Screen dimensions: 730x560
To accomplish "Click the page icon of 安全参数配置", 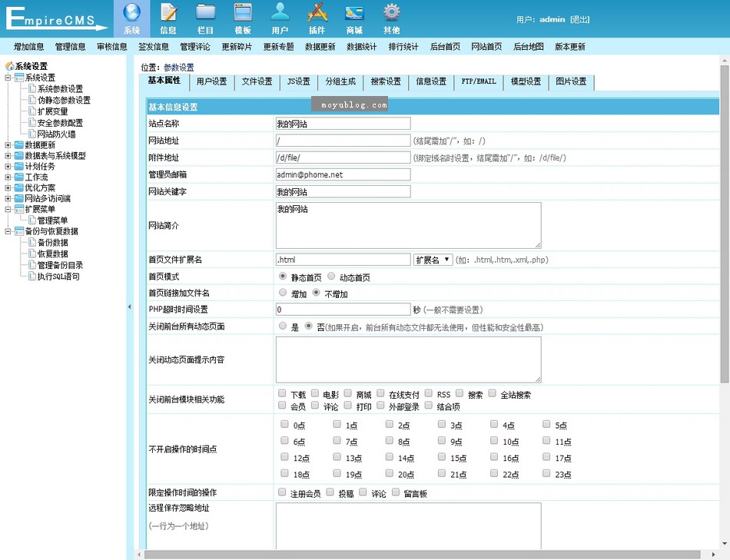I will tap(32, 122).
